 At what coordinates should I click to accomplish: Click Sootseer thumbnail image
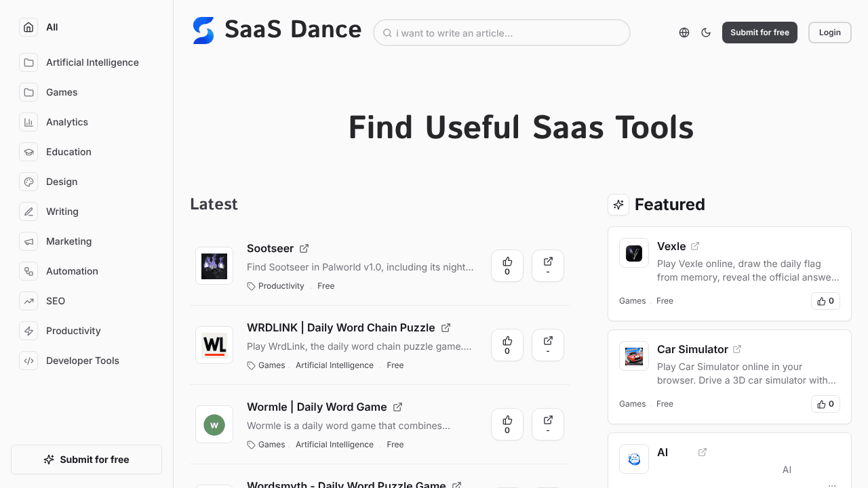[214, 266]
